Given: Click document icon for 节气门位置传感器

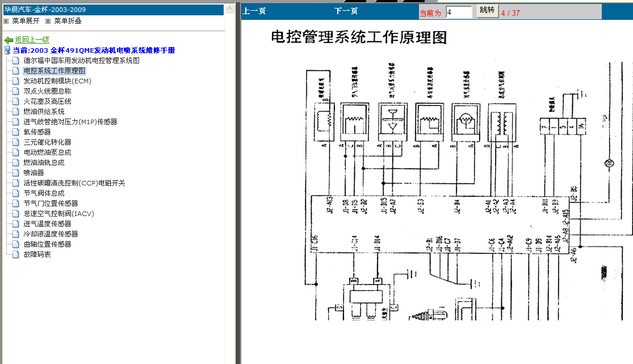Looking at the screenshot, I should point(16,204).
